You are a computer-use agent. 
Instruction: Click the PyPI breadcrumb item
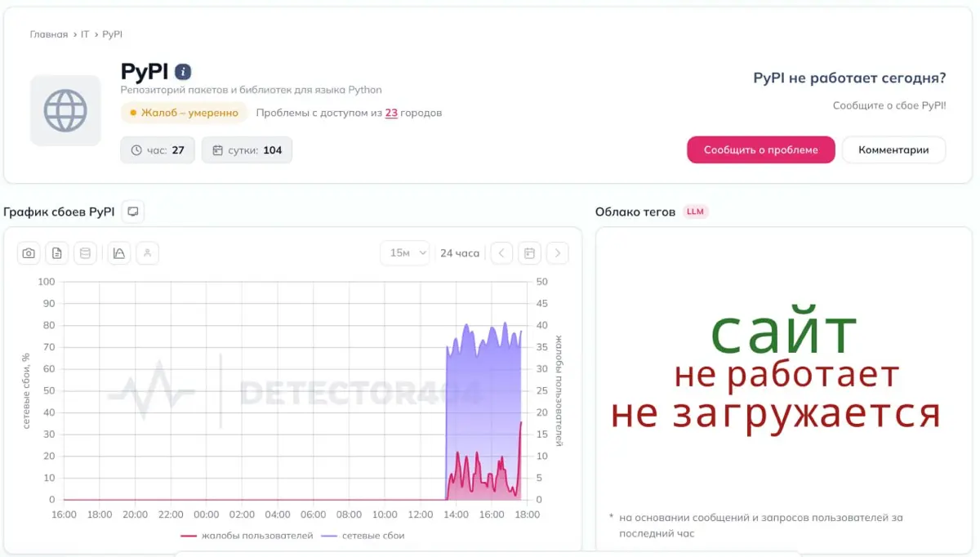pyautogui.click(x=112, y=34)
